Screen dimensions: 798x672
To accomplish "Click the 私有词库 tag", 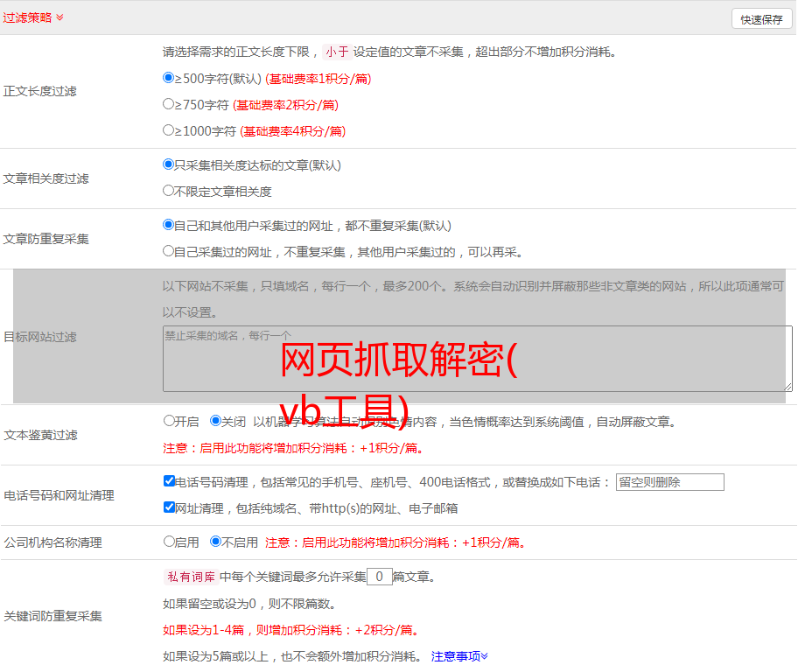I will [x=188, y=577].
